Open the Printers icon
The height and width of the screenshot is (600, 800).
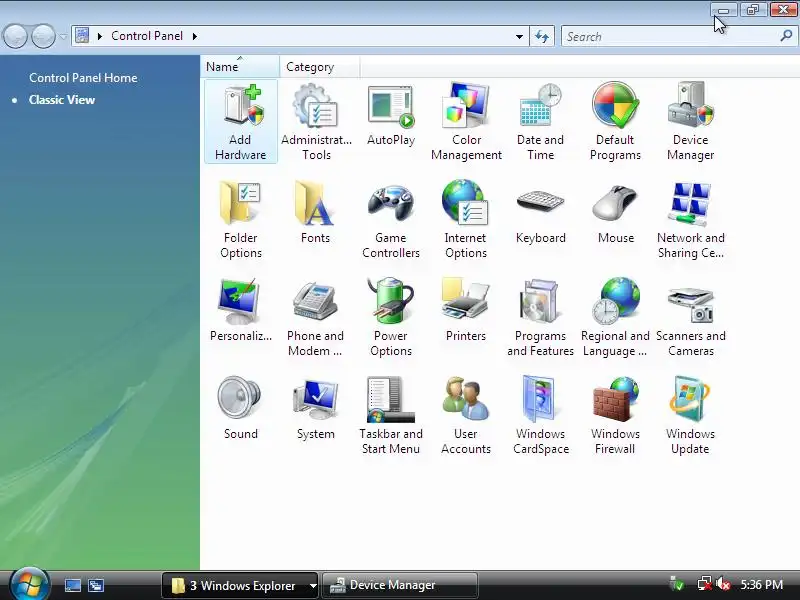tap(465, 311)
